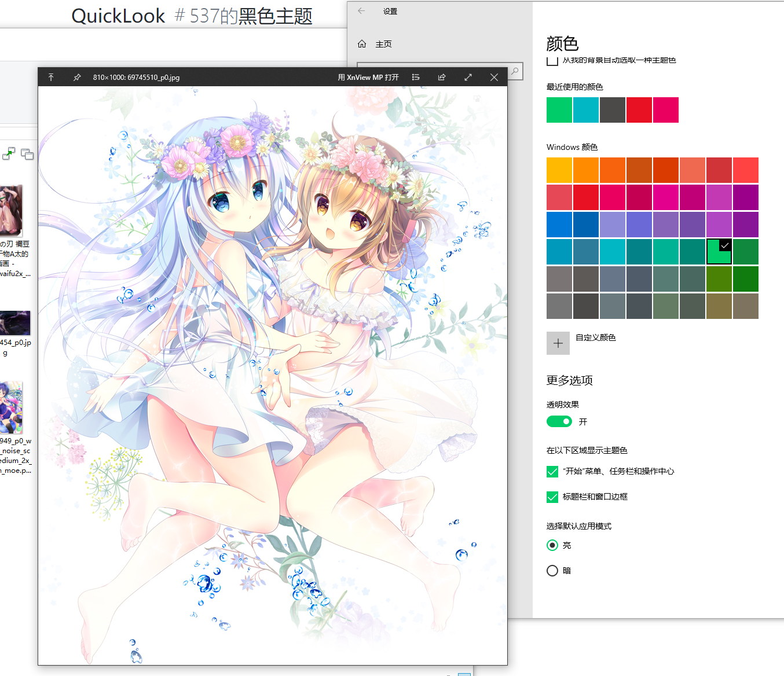Pick the yellow-orange first Windows color swatch
784x676 pixels.
(x=559, y=170)
